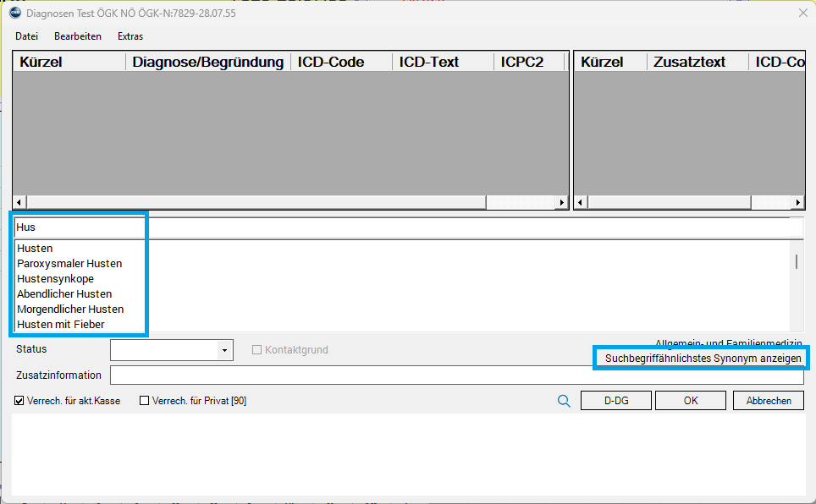This screenshot has width=816, height=504.
Task: Select 'Husten mit Fieber' suggestion
Action: [60, 325]
